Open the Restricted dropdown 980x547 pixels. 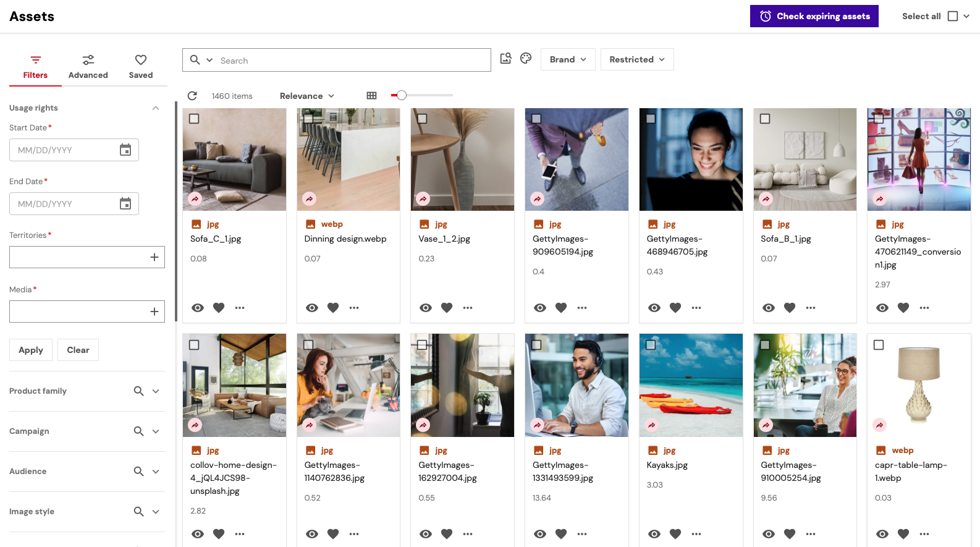point(637,59)
